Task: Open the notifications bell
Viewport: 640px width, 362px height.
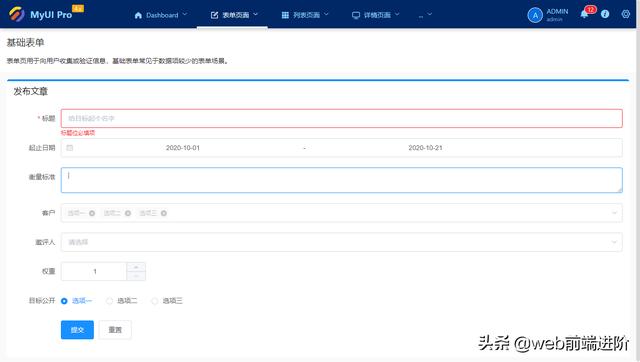Action: [584, 14]
